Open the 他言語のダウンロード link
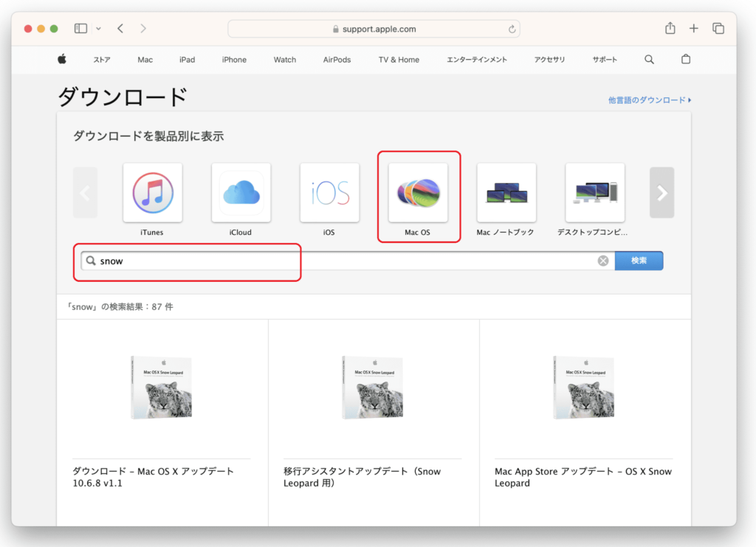The height and width of the screenshot is (547, 756). (650, 100)
